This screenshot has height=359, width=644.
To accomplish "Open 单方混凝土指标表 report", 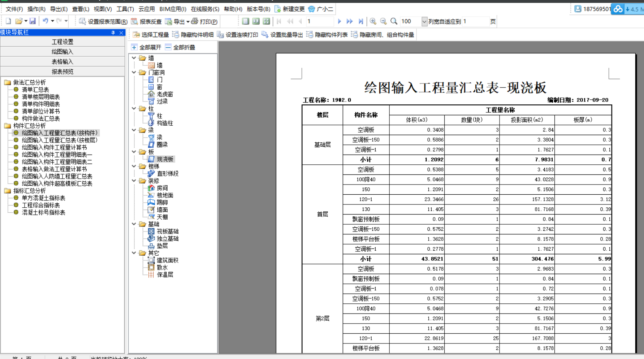I will [43, 198].
